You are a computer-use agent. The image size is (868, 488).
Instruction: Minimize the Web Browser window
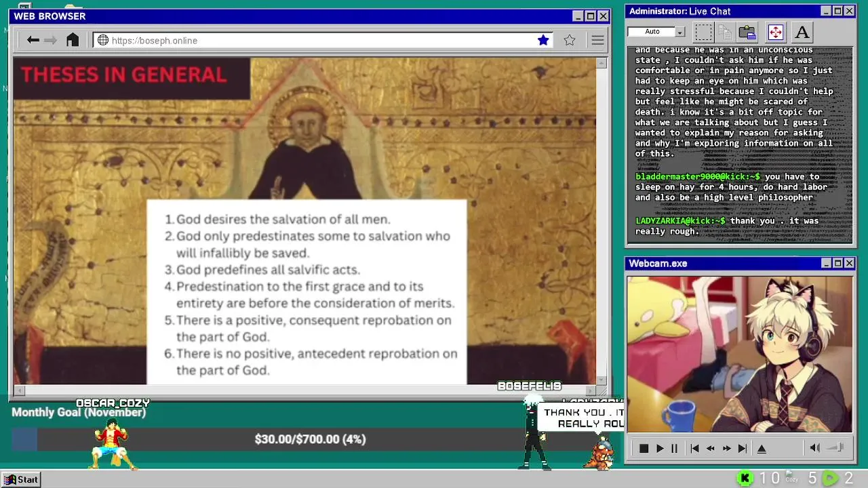tap(578, 16)
